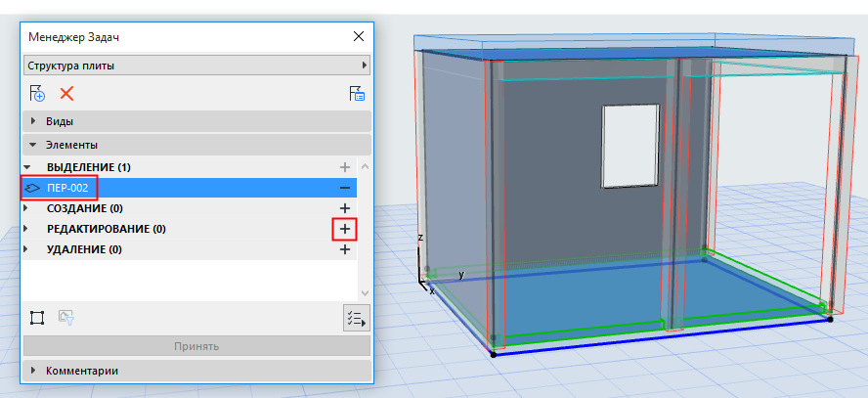Click plus icon for СОЗДАНИЕ row
This screenshot has height=398, width=868.
point(345,208)
